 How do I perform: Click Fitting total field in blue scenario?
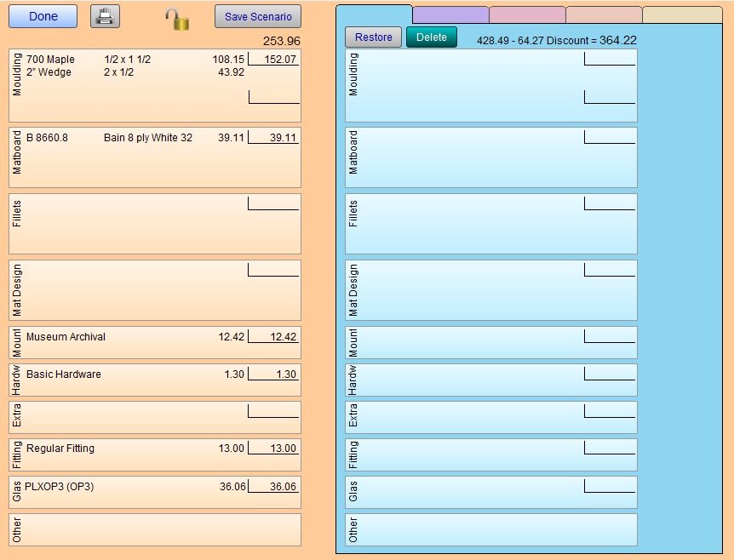[x=610, y=448]
